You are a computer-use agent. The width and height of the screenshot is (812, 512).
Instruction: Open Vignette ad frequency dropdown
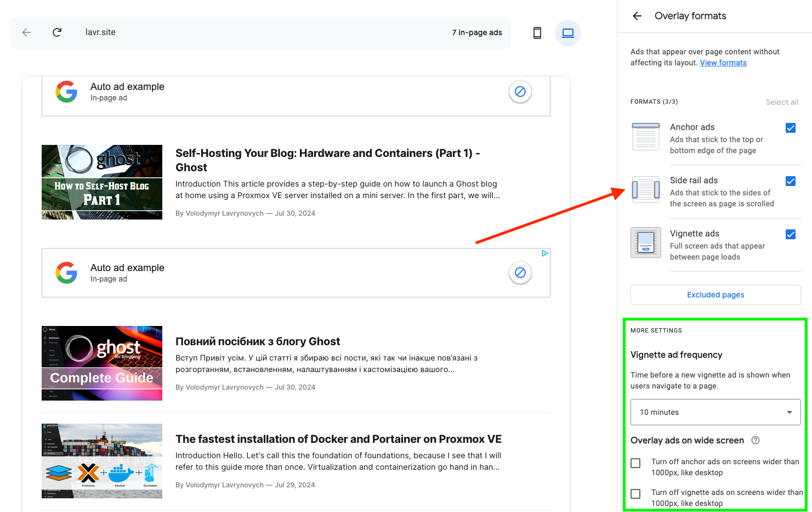716,412
